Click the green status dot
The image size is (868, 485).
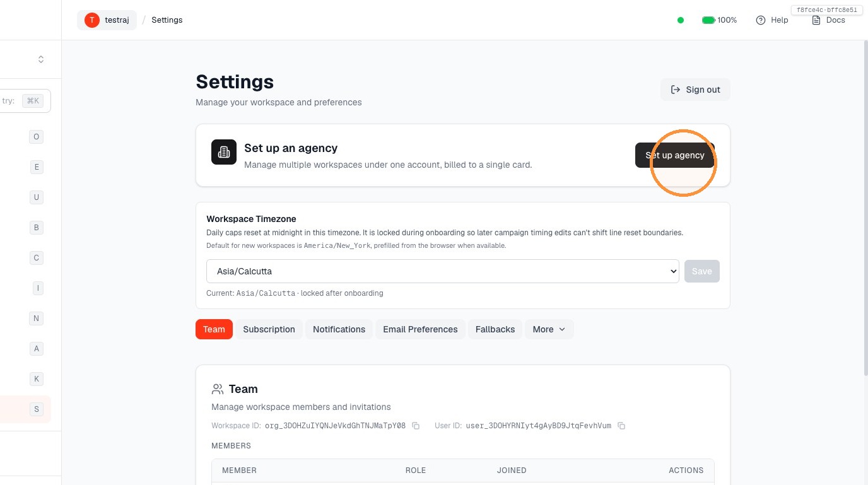tap(680, 20)
